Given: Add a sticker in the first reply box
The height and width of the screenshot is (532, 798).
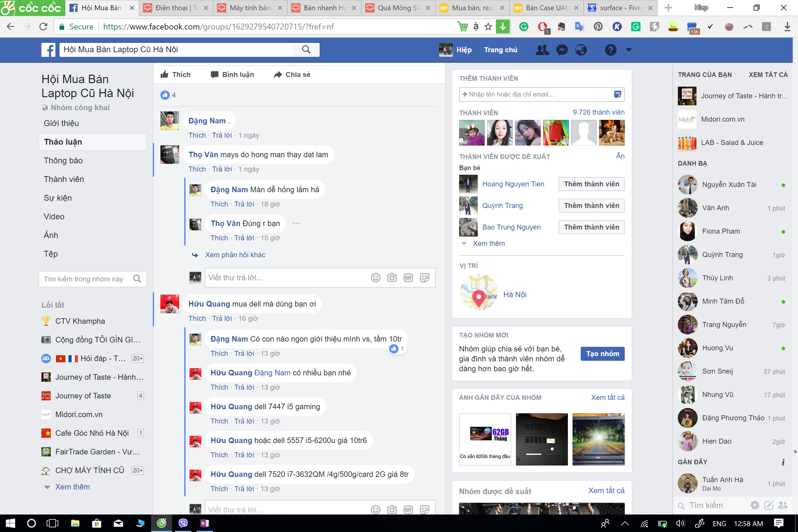Looking at the screenshot, I should pyautogui.click(x=424, y=278).
